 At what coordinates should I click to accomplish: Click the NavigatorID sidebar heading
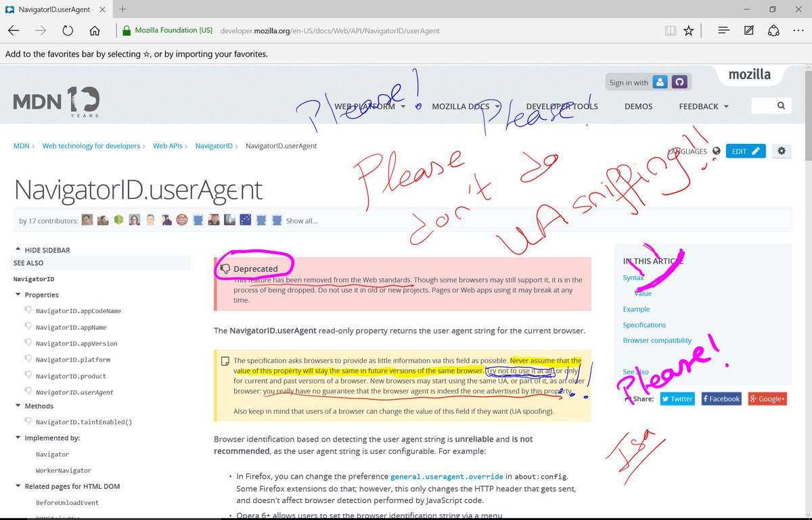point(34,279)
